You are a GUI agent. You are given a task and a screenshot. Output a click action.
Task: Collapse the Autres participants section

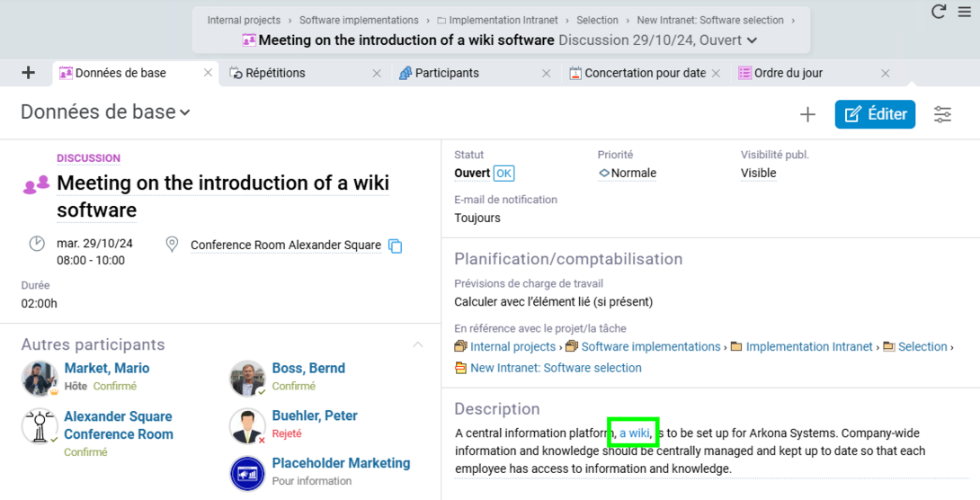coord(417,344)
